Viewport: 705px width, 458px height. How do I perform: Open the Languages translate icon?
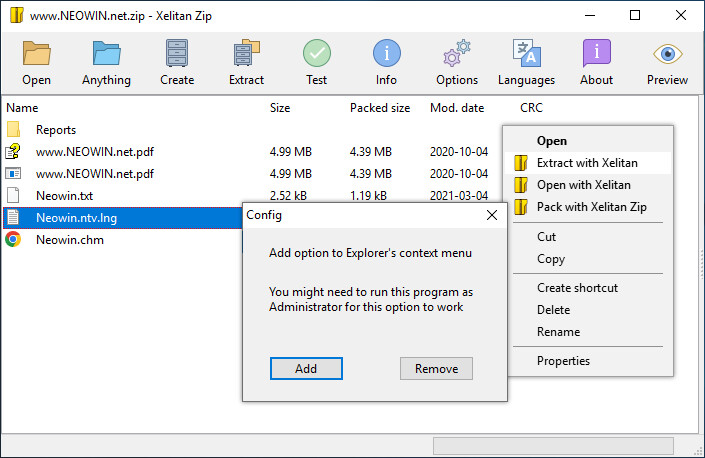click(527, 53)
